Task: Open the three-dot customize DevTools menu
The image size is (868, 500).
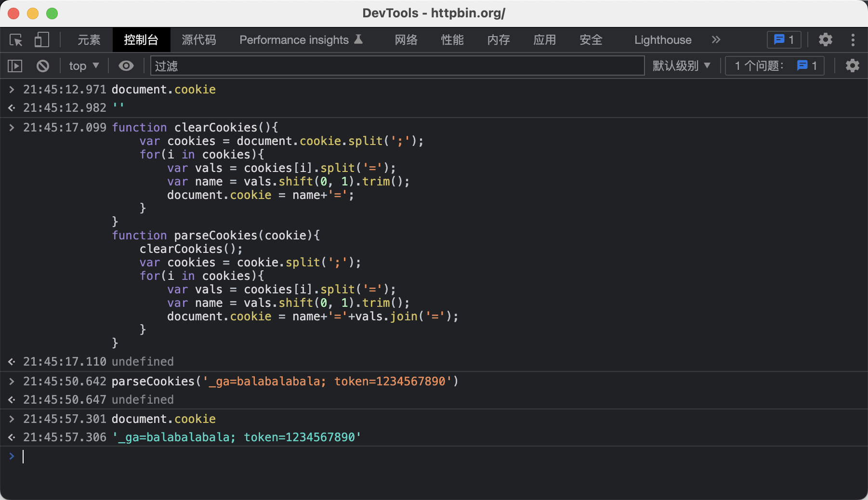Action: point(853,40)
